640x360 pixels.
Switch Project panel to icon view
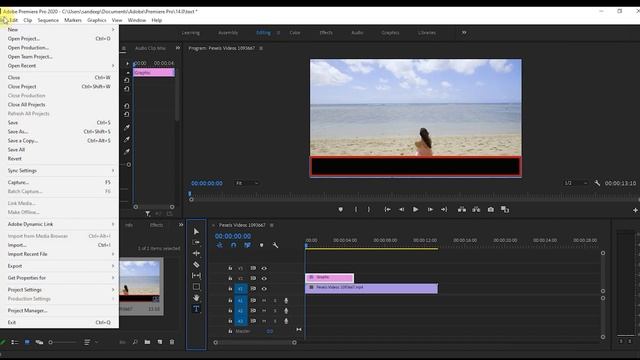point(27,342)
